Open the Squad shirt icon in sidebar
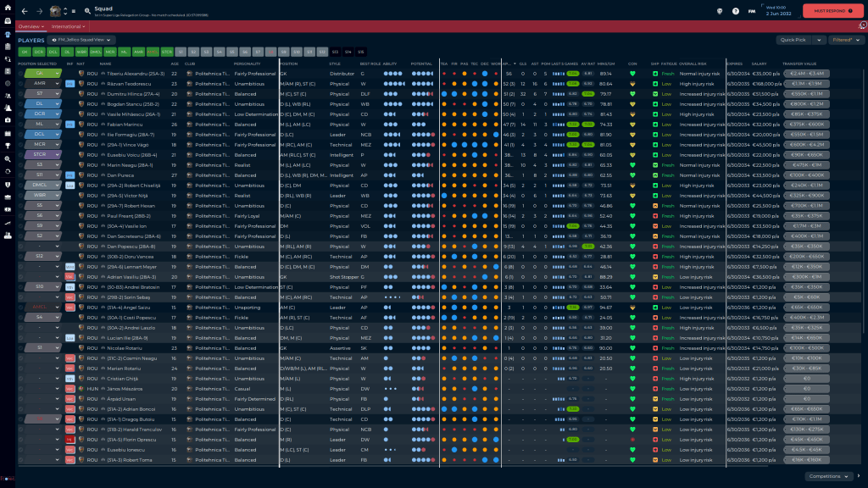The image size is (868, 488). point(8,33)
